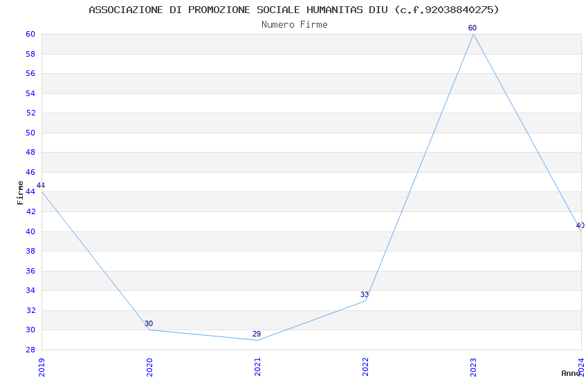Click the y-axis tick value 58
The image size is (588, 380).
tap(30, 55)
